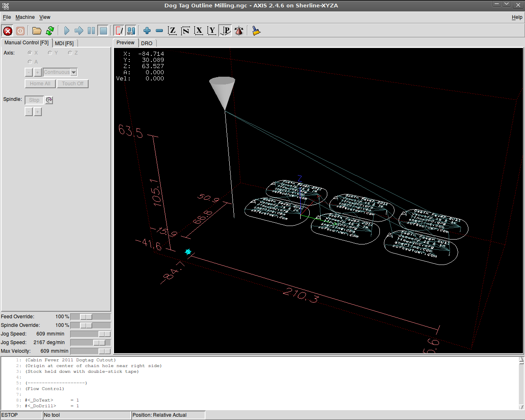Reload the current file with the green arrows icon

coord(50,31)
